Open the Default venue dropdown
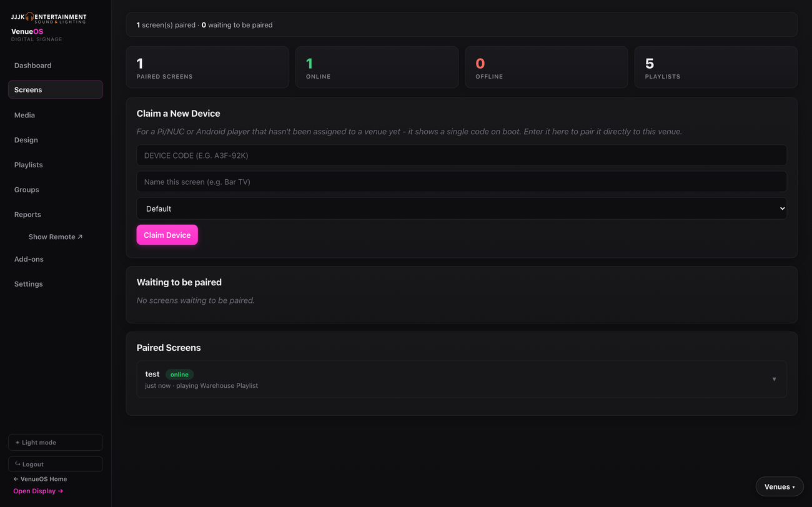 pos(462,209)
